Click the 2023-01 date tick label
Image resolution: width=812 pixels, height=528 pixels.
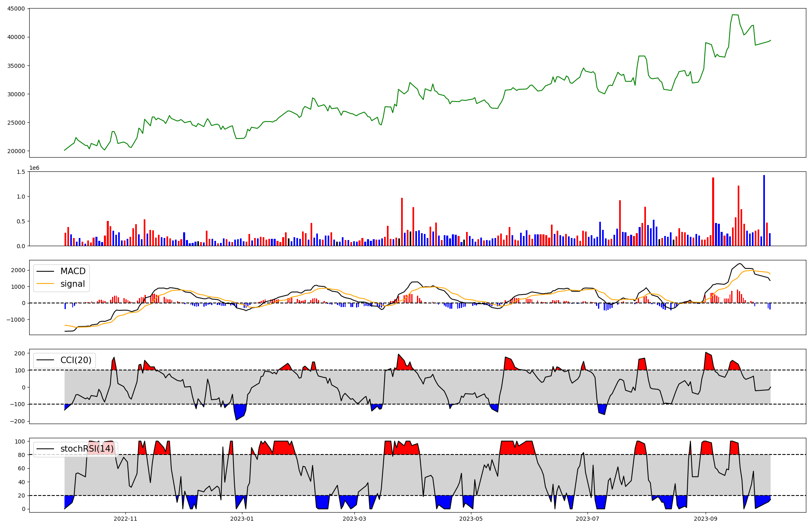242,519
